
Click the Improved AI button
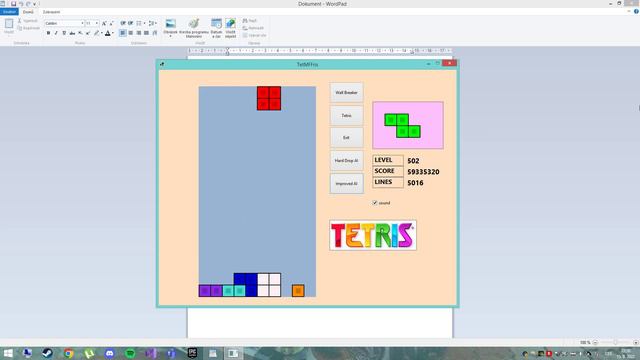click(x=346, y=184)
